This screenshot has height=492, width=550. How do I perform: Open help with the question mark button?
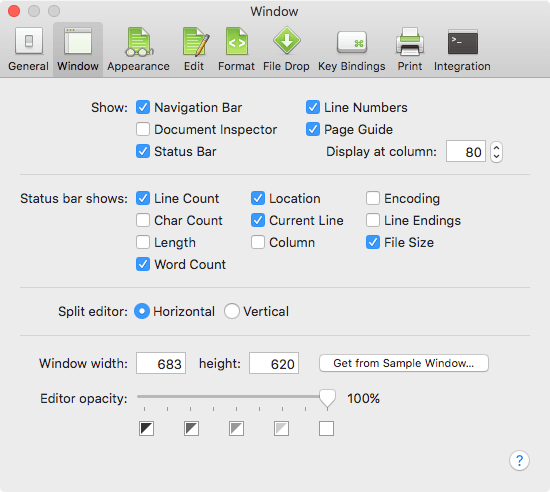[519, 460]
